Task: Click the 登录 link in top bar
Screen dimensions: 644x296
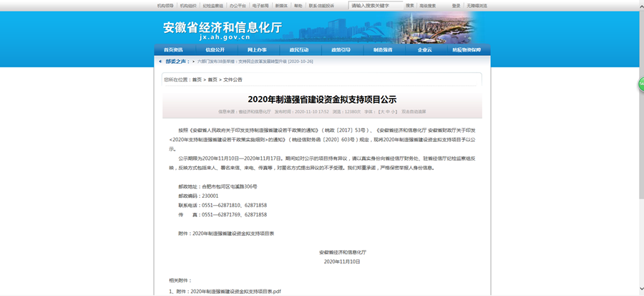Action: [457, 5]
